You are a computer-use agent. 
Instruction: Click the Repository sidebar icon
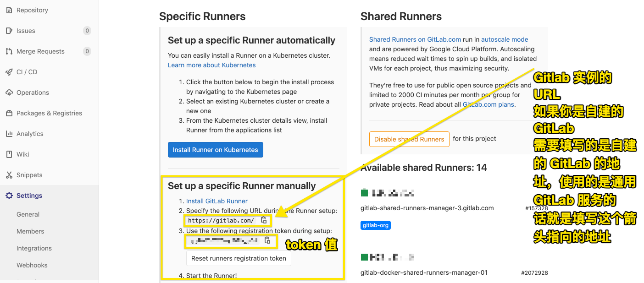pyautogui.click(x=9, y=10)
